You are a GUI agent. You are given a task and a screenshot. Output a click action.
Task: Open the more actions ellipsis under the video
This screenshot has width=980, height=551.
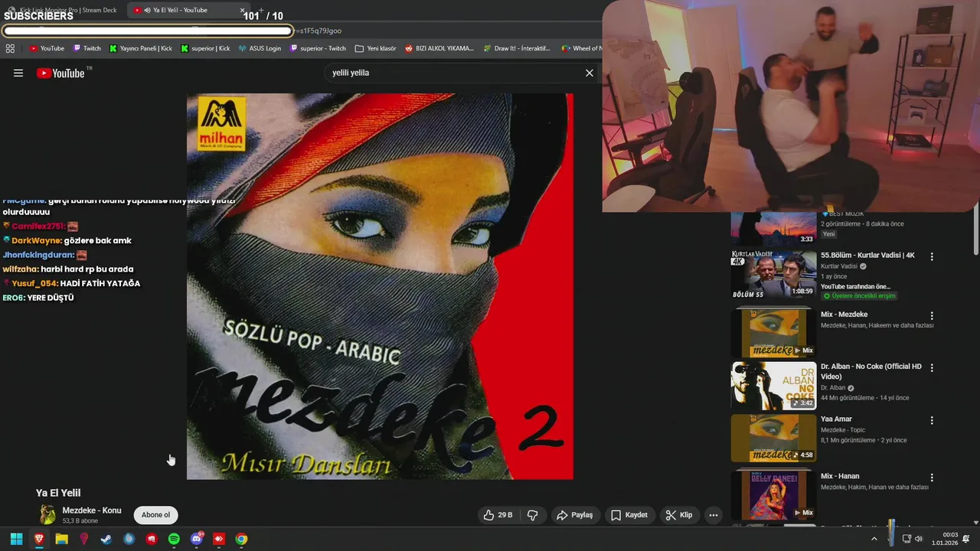point(714,515)
